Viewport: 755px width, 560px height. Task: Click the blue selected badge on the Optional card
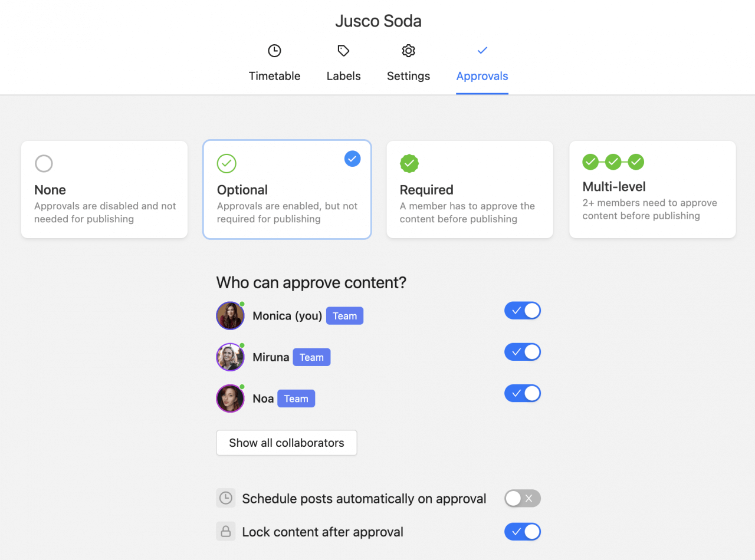[352, 159]
